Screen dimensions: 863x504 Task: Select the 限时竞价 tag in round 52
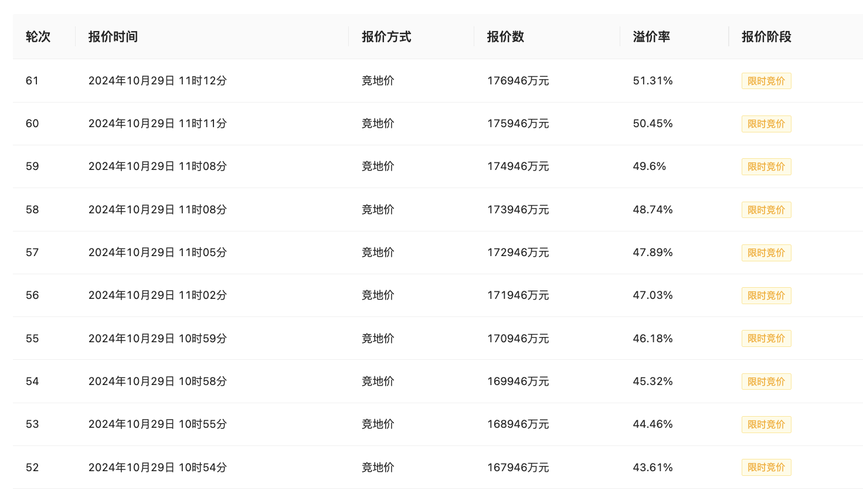tap(766, 468)
